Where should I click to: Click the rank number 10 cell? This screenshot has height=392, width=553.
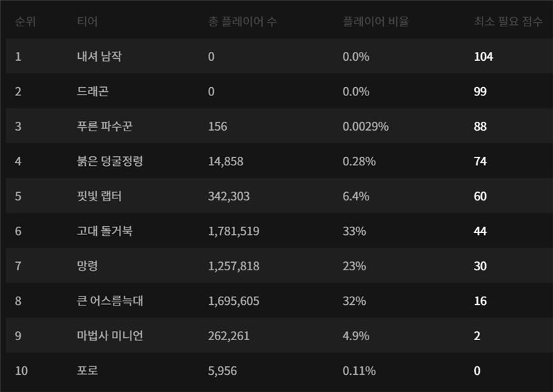pos(21,371)
